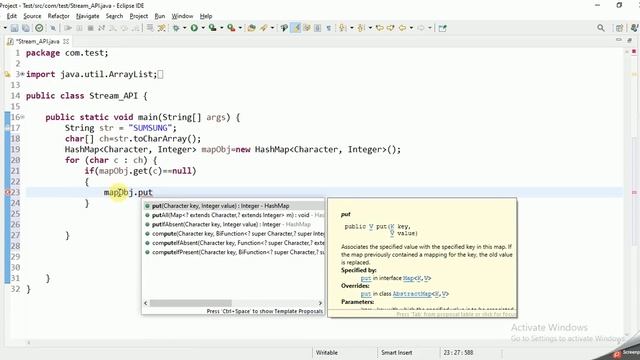
Task: Click the Open Task pencil icon
Action: pos(264,28)
